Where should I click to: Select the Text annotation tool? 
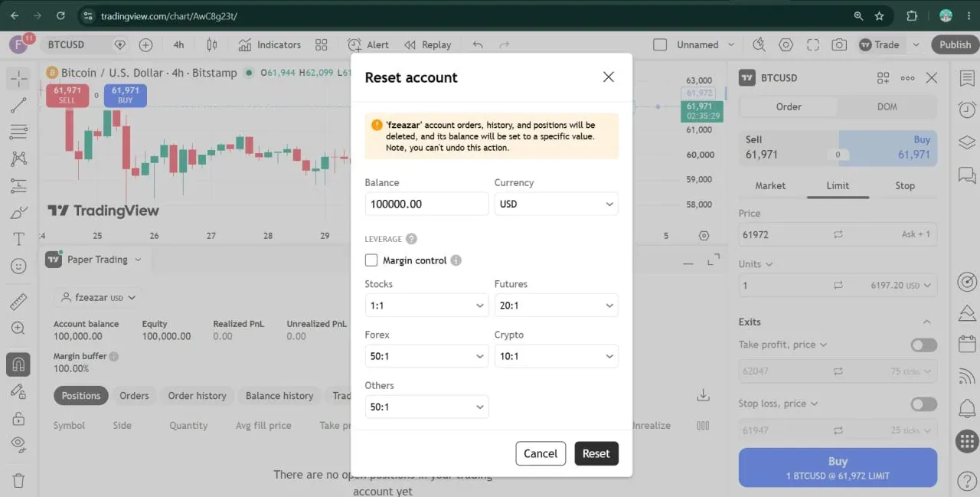(x=18, y=239)
